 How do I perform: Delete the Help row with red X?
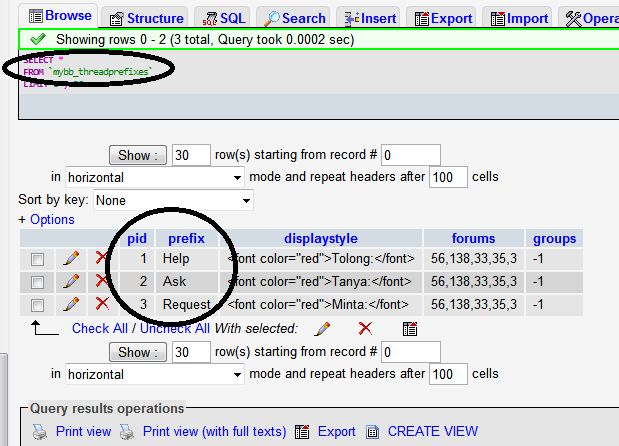pyautogui.click(x=101, y=259)
